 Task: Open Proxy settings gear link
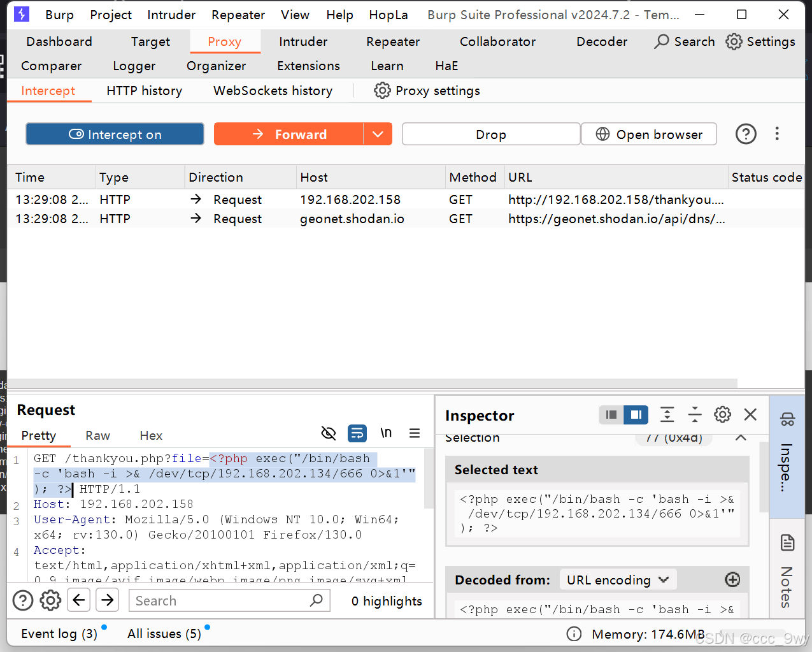pos(427,91)
